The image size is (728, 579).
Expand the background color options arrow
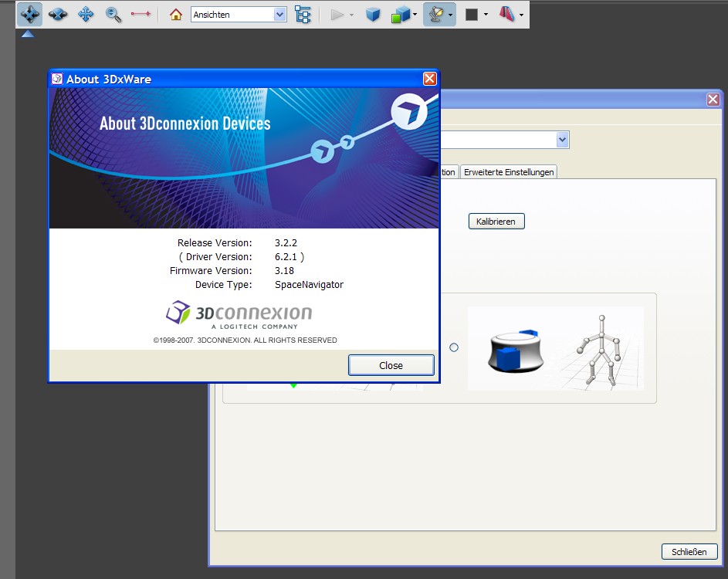tap(486, 15)
